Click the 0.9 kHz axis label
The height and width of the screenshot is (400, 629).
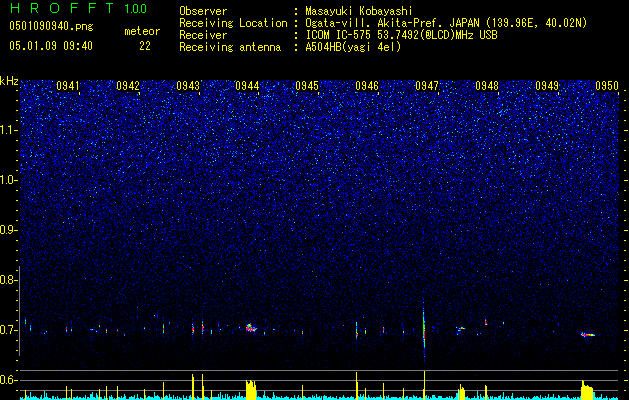click(x=9, y=230)
